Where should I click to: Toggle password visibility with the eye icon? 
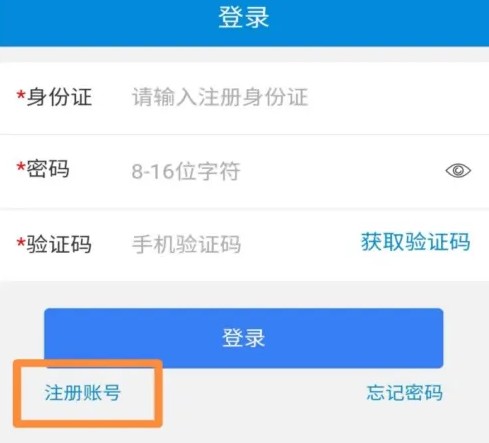458,171
